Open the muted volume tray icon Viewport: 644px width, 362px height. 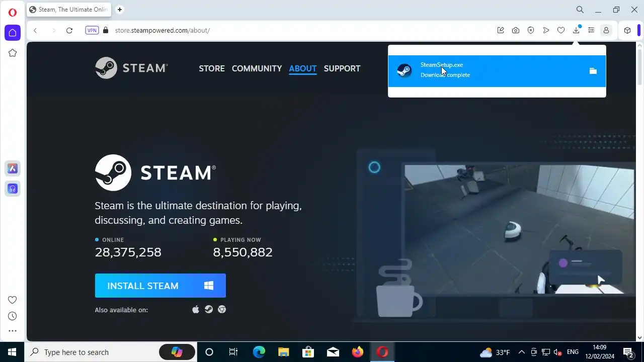[x=558, y=352]
